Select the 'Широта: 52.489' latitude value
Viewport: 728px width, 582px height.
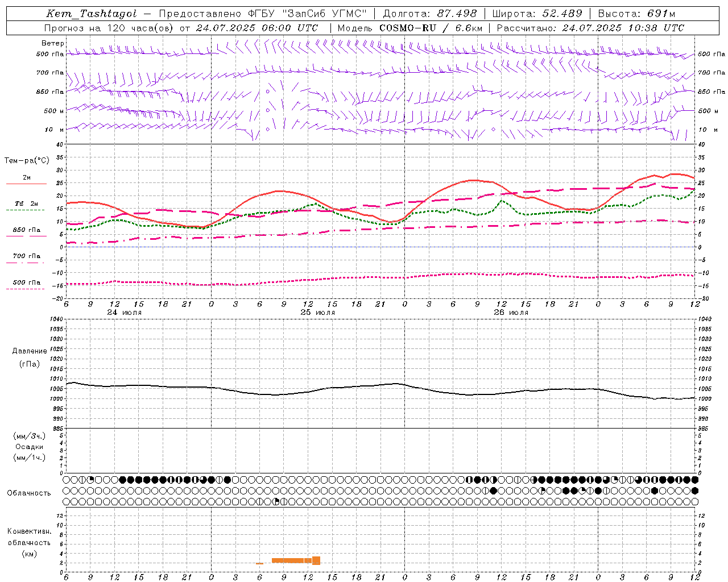537,14
